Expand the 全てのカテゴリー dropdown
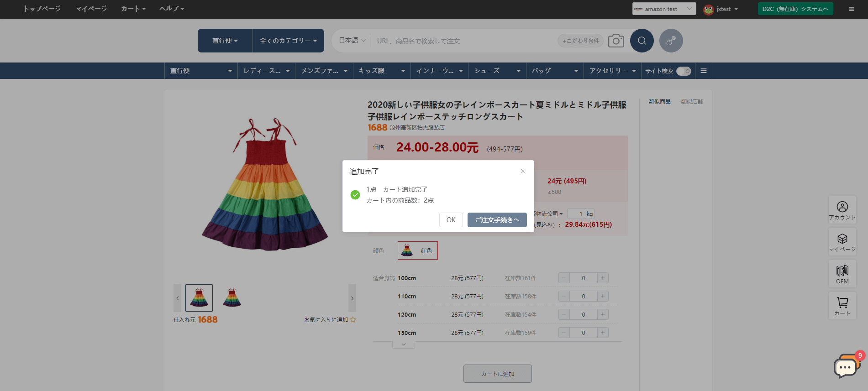The width and height of the screenshot is (868, 391). tap(288, 41)
